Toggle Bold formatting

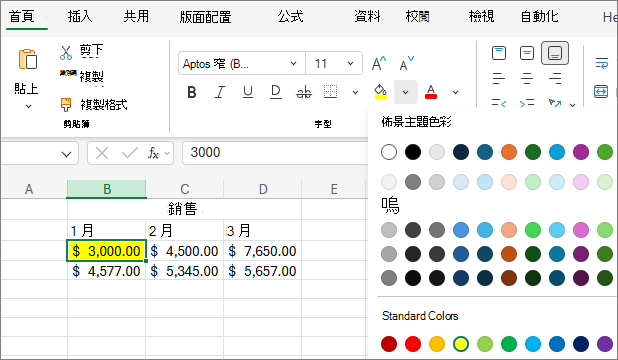[x=192, y=92]
